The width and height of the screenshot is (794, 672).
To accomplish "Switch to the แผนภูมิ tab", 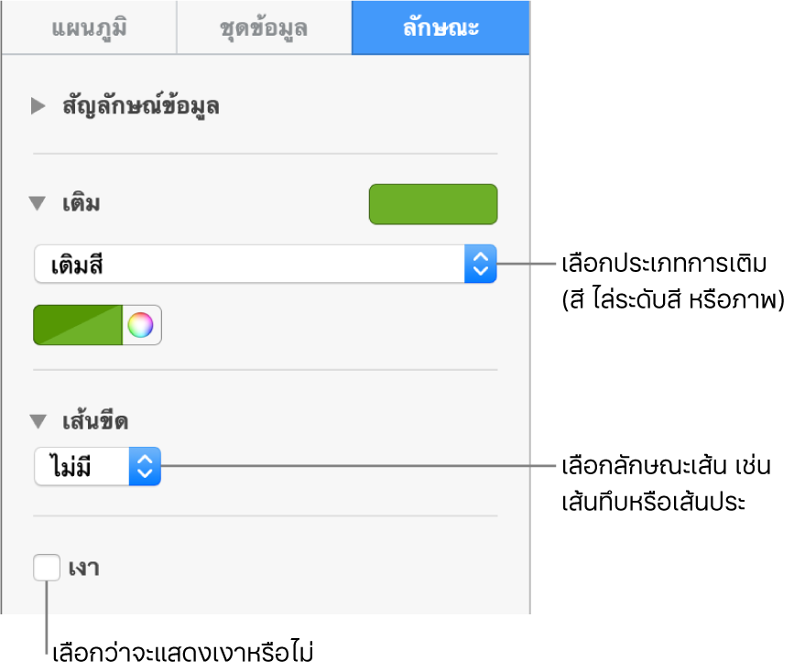I will pyautogui.click(x=88, y=27).
